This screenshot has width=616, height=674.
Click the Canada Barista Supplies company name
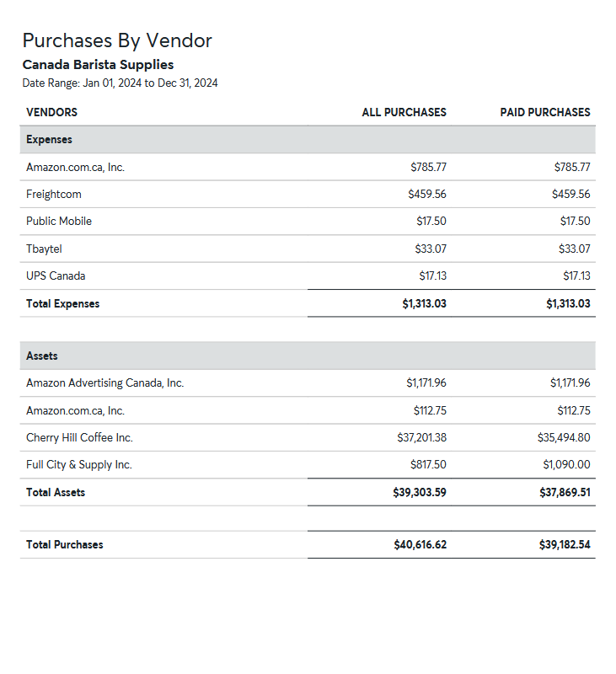pyautogui.click(x=98, y=65)
